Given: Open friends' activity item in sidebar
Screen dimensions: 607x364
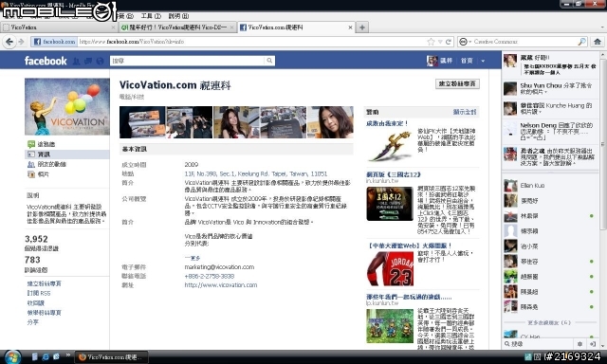Looking at the screenshot, I should click(46, 164).
